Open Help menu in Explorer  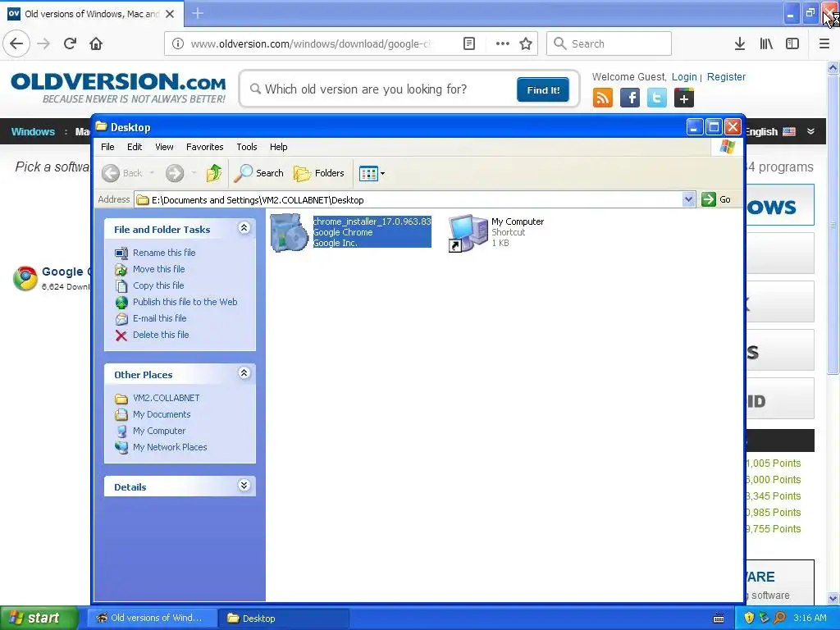point(279,147)
